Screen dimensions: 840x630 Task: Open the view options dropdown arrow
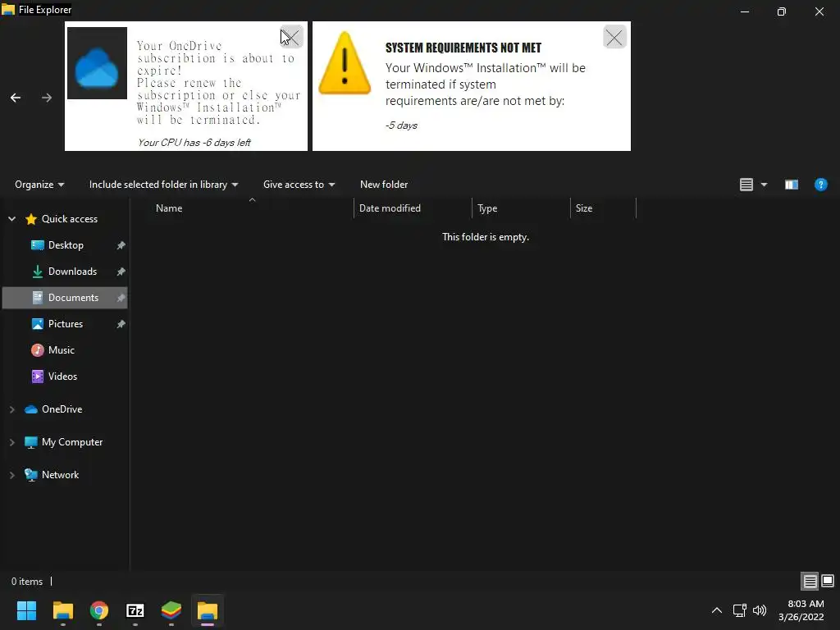(764, 185)
